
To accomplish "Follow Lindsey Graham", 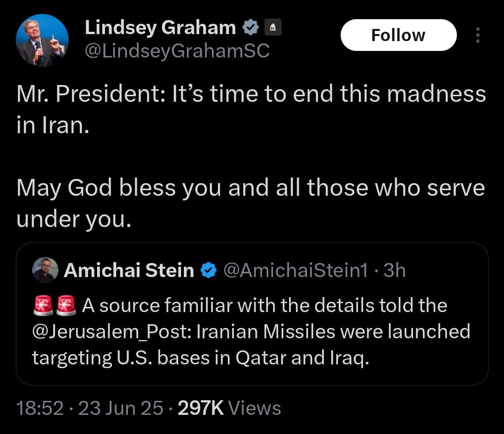I will click(x=398, y=35).
